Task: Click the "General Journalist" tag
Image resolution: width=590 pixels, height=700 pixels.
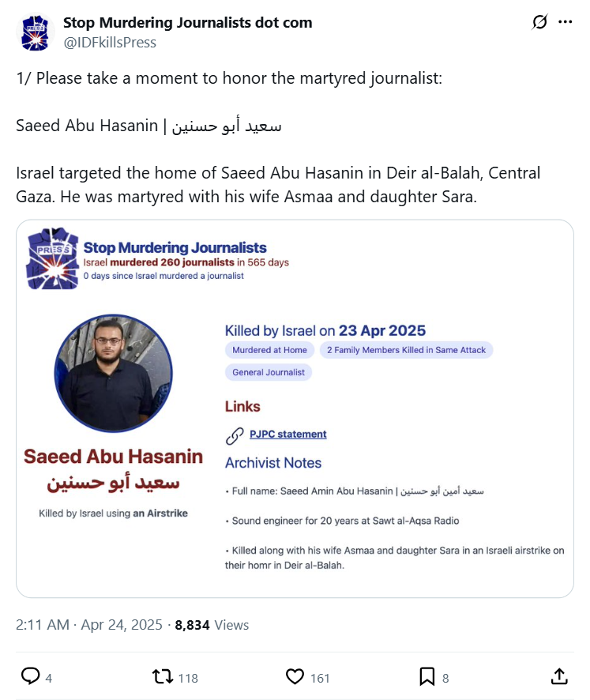Action: [x=269, y=372]
